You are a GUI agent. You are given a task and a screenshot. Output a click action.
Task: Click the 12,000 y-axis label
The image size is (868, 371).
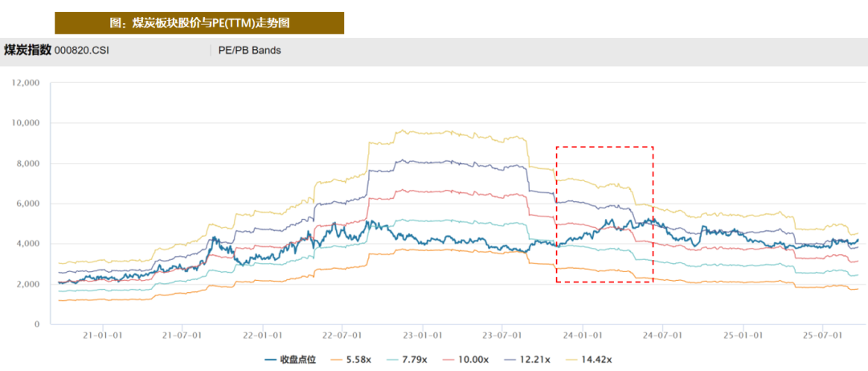pyautogui.click(x=27, y=83)
